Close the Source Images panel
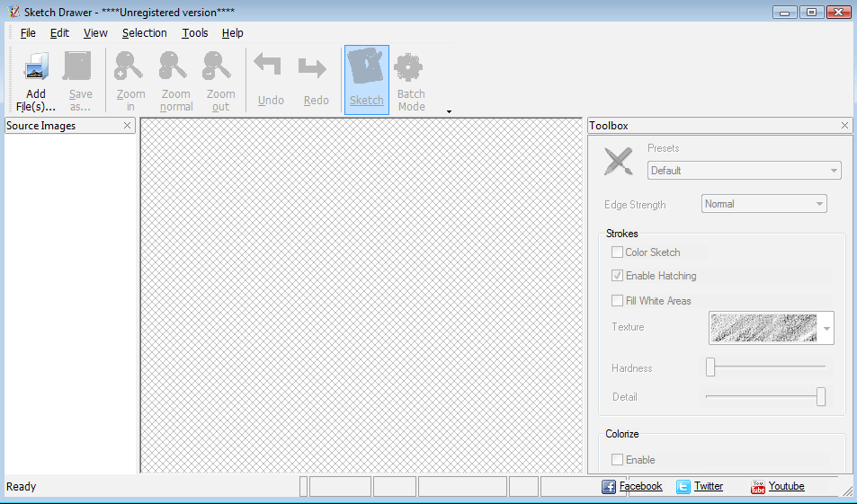Image resolution: width=857 pixels, height=504 pixels. [x=128, y=126]
